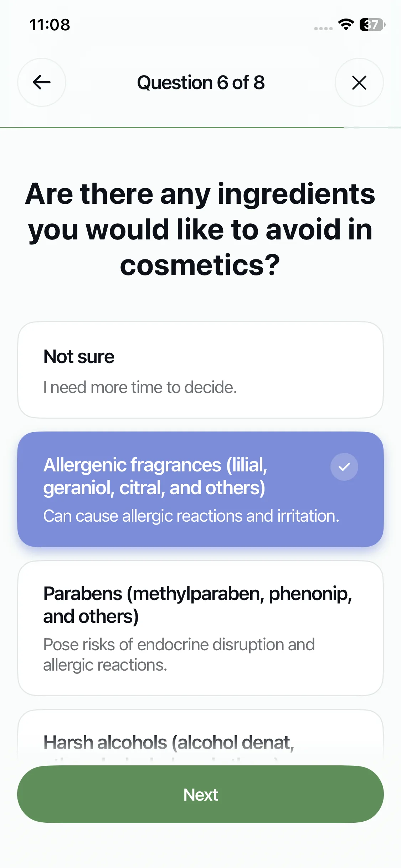Click the filled green progress bar
The image size is (401, 868).
tap(171, 127)
